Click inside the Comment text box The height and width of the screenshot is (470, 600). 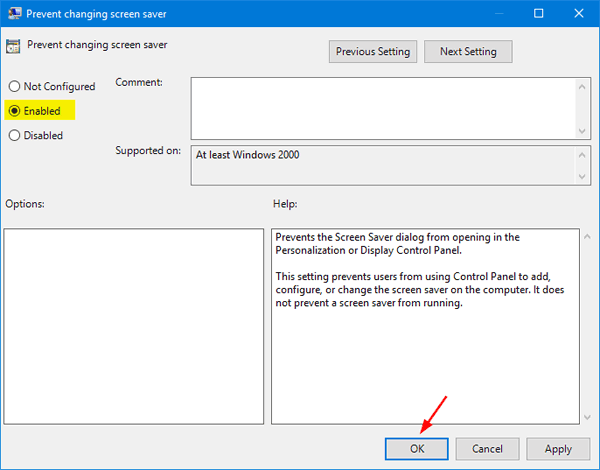(x=383, y=108)
